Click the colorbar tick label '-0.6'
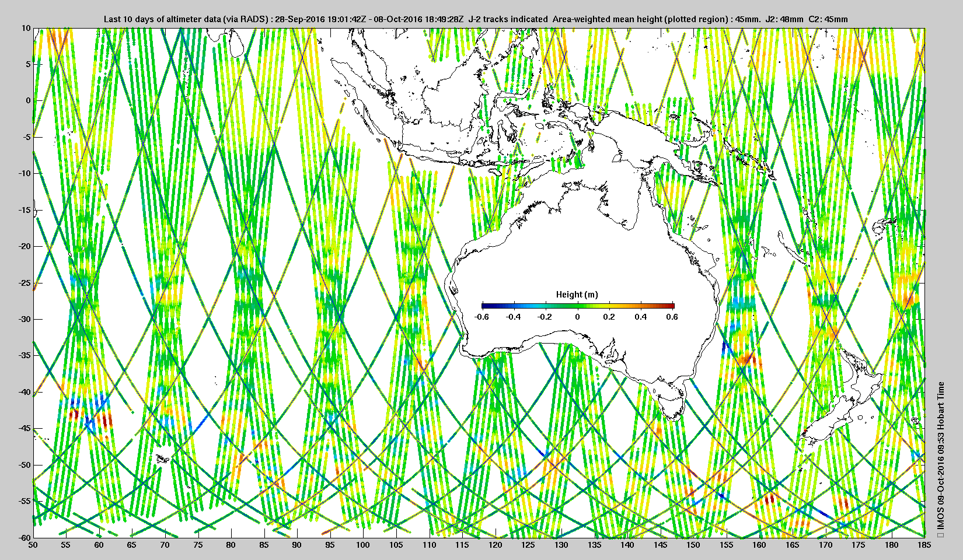963x560 pixels. coord(481,317)
